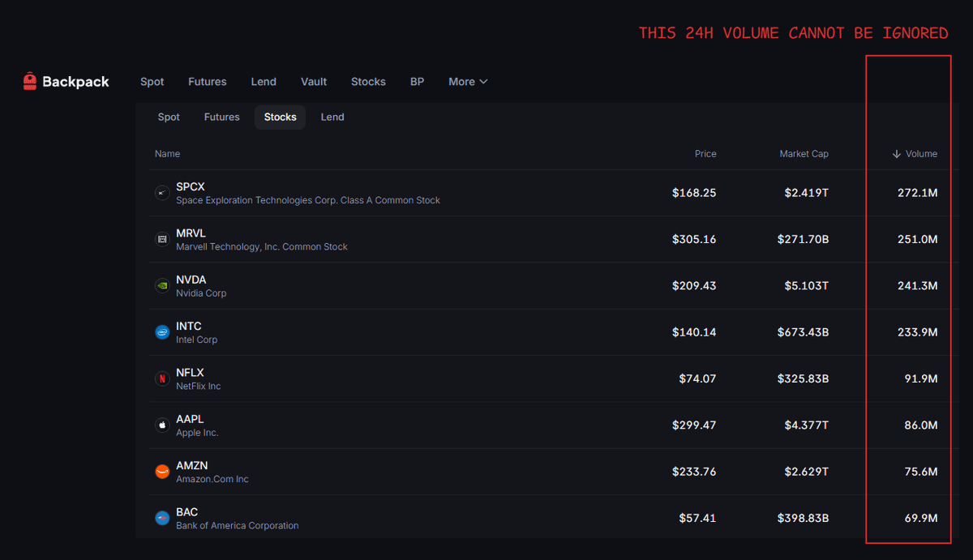
Task: Click MRVL price $305.16
Action: click(694, 239)
